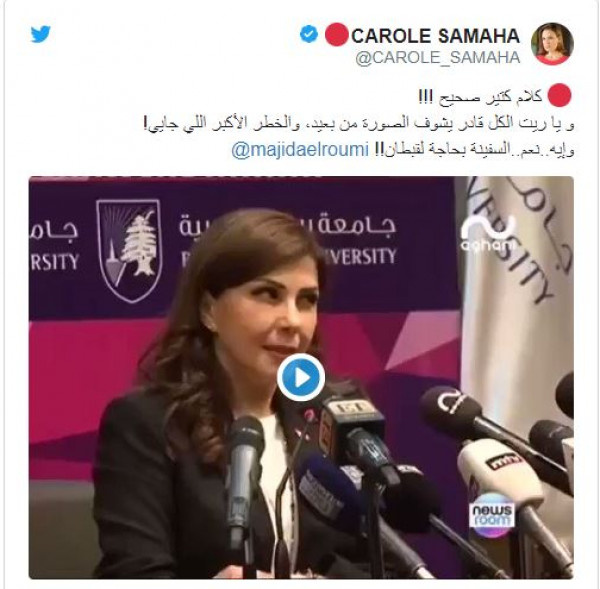
Task: Click the cedar tree university crest
Action: tap(129, 251)
